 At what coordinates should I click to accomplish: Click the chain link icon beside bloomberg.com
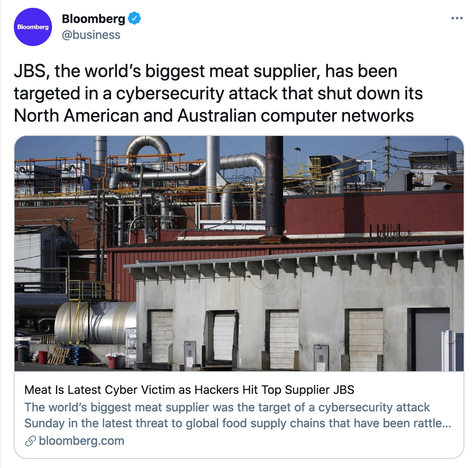[x=30, y=441]
